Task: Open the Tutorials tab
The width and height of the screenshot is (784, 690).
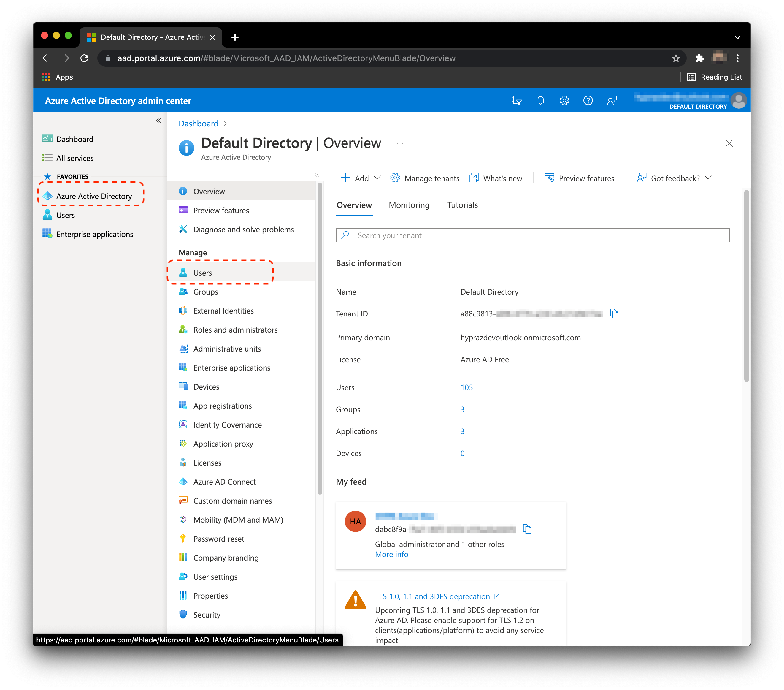Action: [x=462, y=205]
